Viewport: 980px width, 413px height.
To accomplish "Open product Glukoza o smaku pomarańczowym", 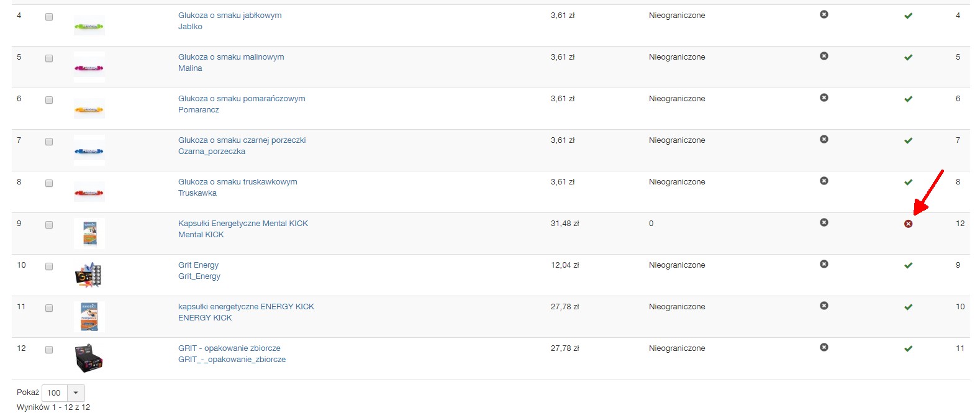I will tap(242, 99).
